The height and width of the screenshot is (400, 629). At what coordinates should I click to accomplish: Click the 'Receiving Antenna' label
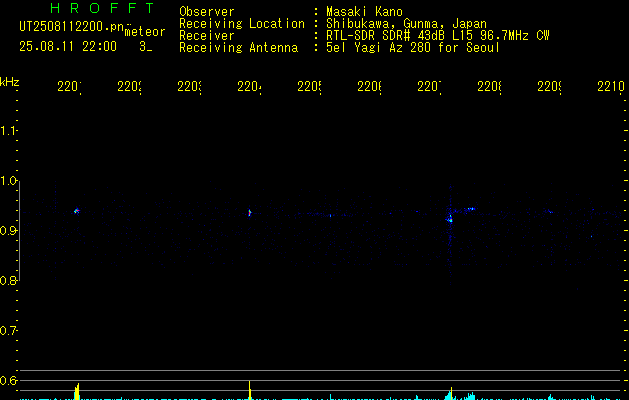(239, 48)
